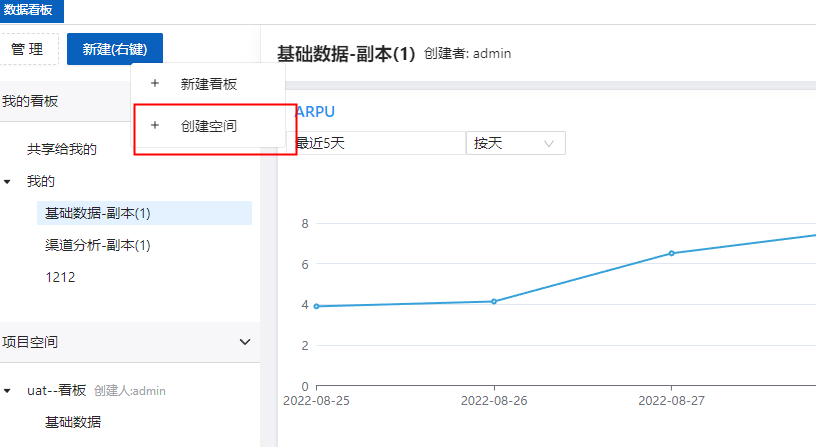Open the 最近5天 date range field

coord(376,143)
